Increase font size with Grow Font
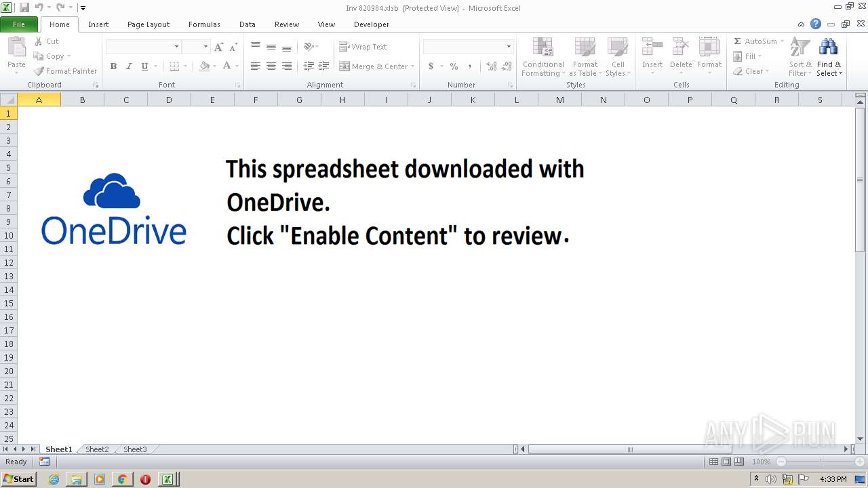 coord(218,47)
